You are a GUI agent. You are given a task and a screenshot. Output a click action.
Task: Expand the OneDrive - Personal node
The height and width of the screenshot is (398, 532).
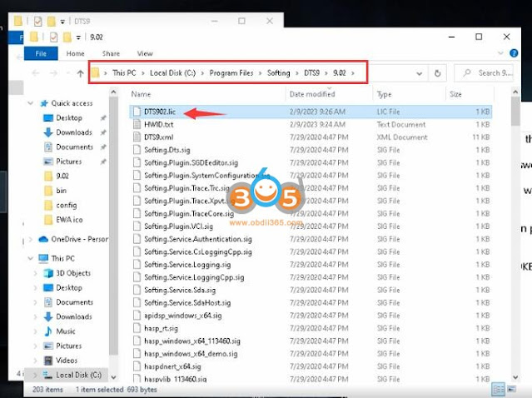tap(31, 239)
